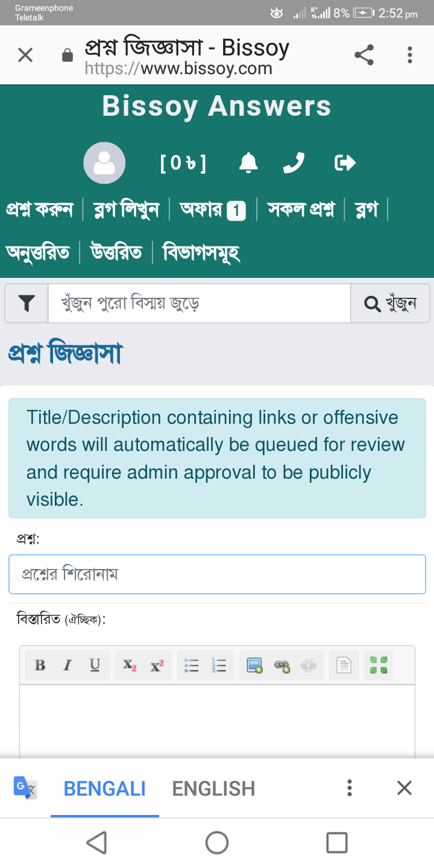Apply subscript formatting
This screenshot has height=868, width=434.
[x=130, y=665]
